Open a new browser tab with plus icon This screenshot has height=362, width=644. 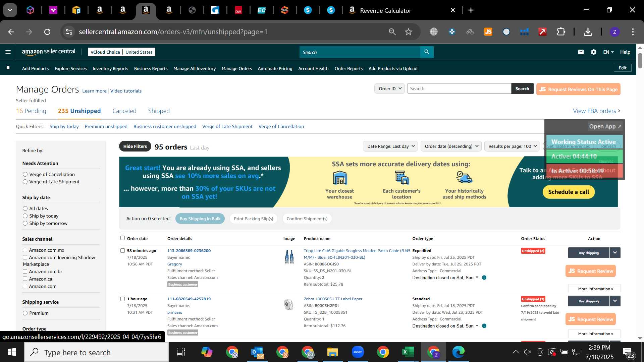coord(471,10)
